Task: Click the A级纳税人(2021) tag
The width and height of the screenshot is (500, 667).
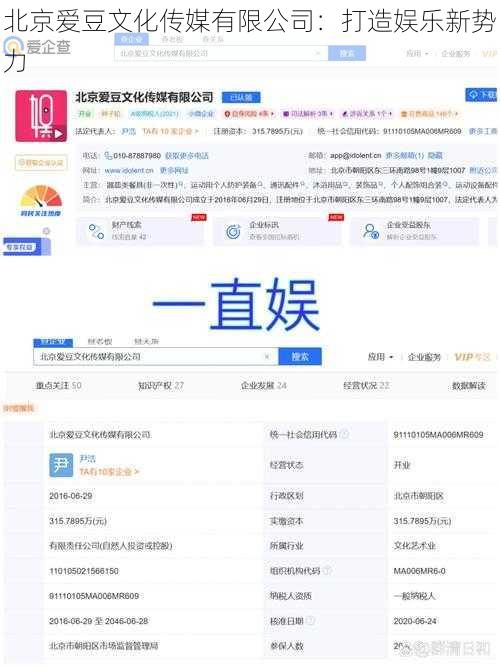Action: click(x=154, y=114)
